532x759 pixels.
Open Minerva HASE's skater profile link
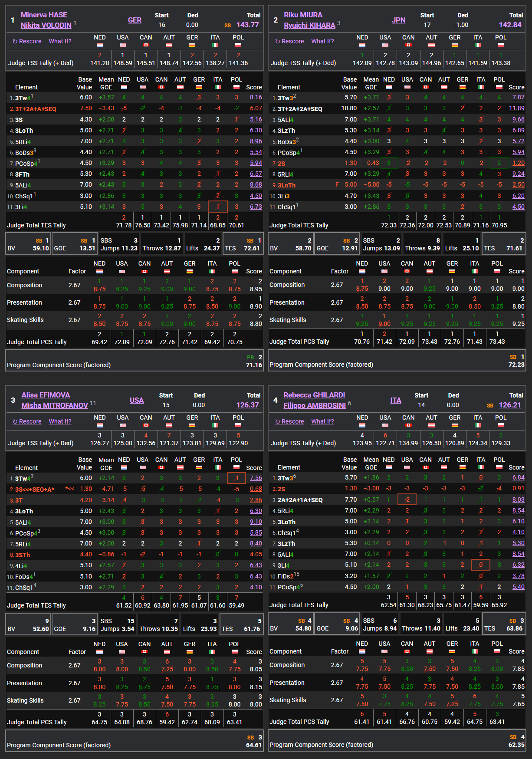click(44, 15)
